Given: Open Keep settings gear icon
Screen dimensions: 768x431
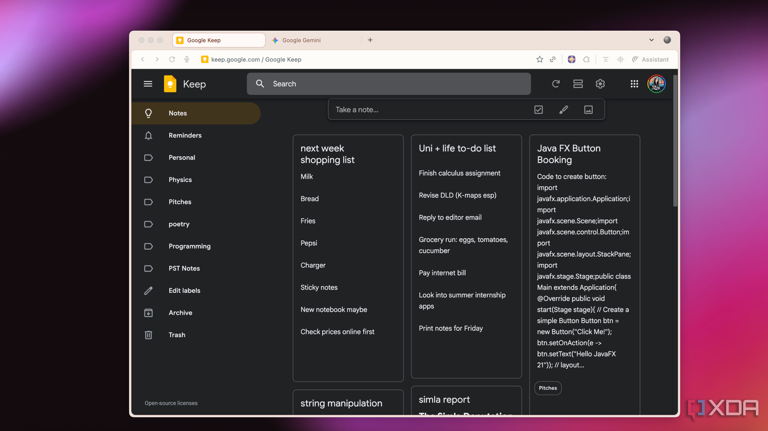Looking at the screenshot, I should click(600, 84).
